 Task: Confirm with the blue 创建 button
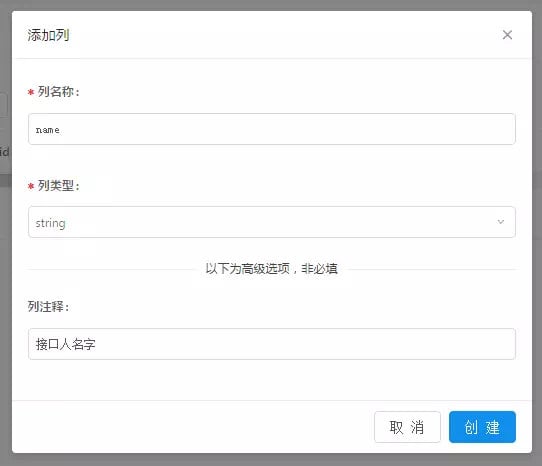(x=482, y=427)
